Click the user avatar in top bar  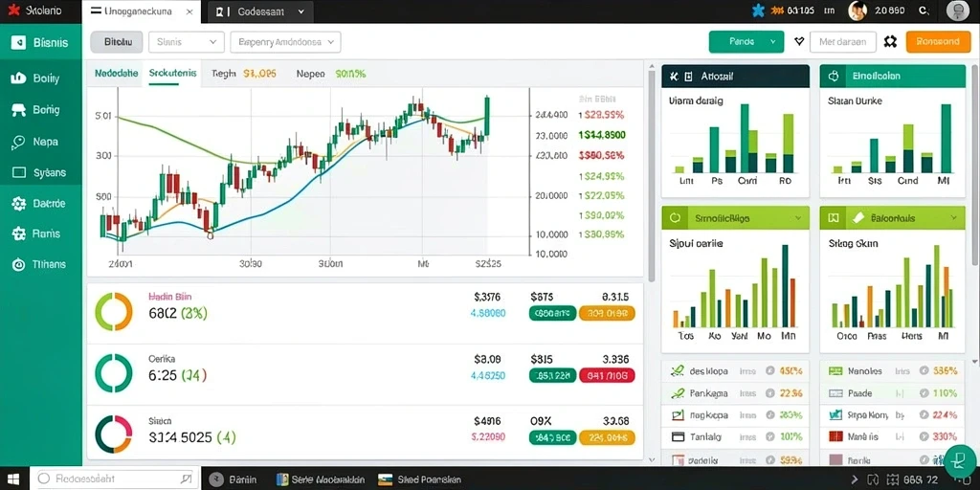point(857,10)
